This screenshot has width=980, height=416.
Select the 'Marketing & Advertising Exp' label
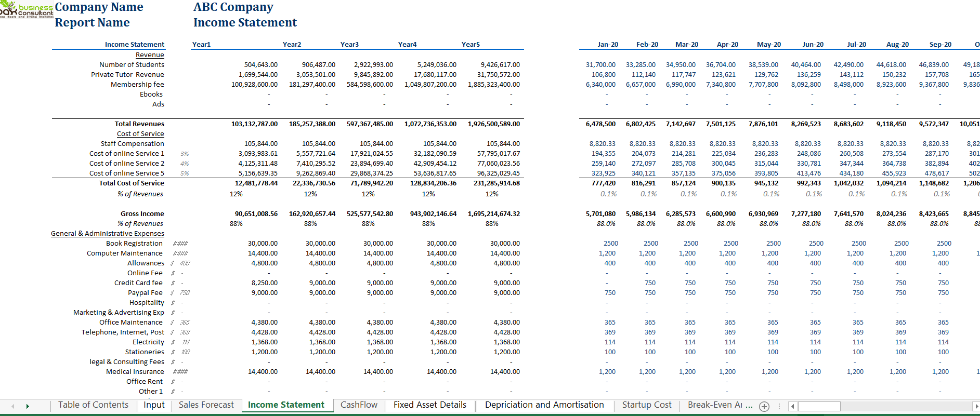click(119, 313)
